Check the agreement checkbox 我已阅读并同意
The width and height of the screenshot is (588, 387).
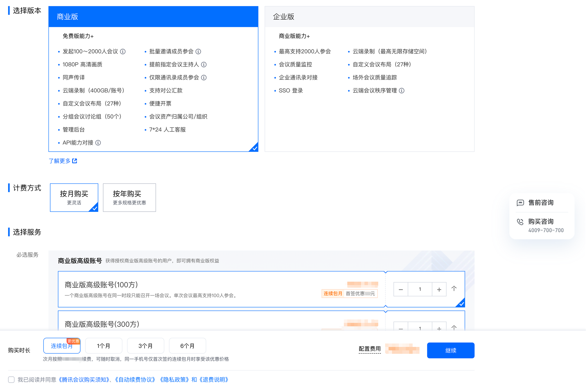point(11,380)
